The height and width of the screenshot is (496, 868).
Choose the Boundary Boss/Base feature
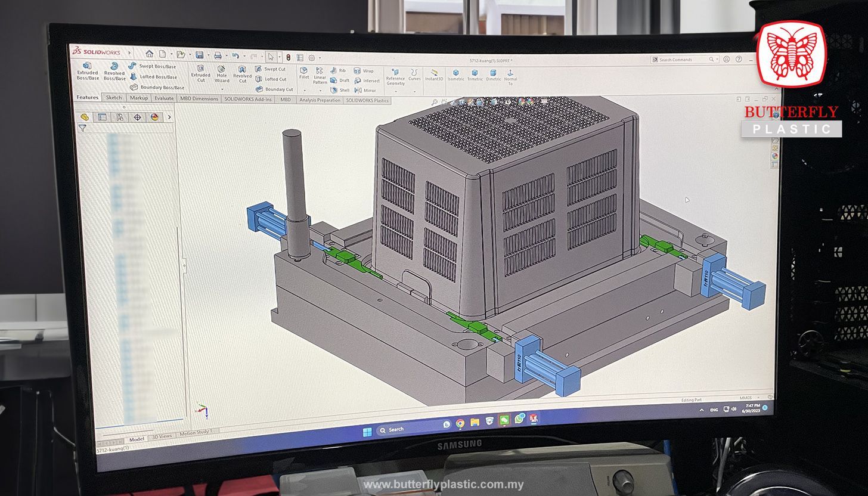click(157, 87)
